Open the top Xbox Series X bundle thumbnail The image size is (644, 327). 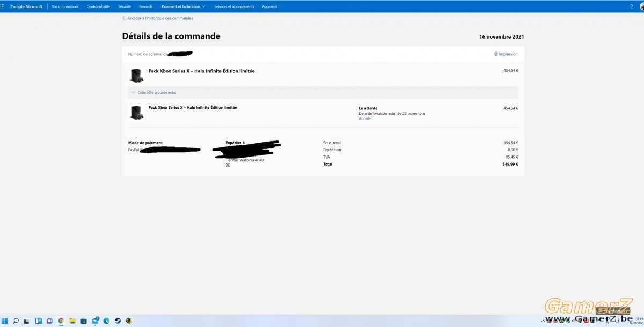[x=136, y=75]
